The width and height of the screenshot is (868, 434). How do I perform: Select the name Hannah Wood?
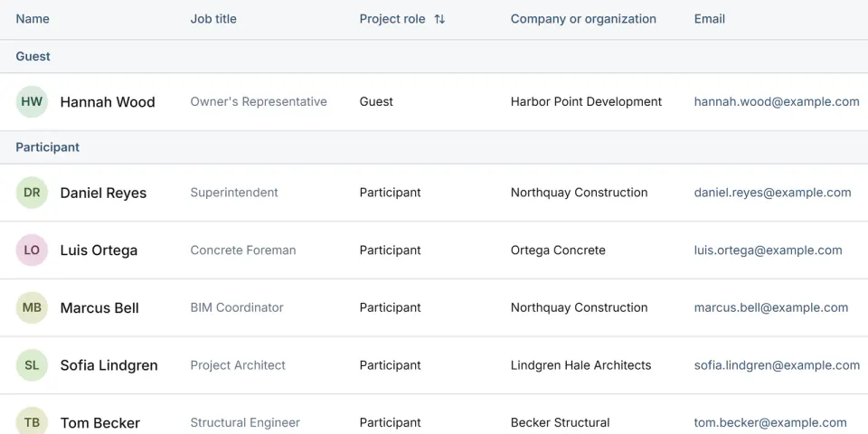tap(108, 102)
